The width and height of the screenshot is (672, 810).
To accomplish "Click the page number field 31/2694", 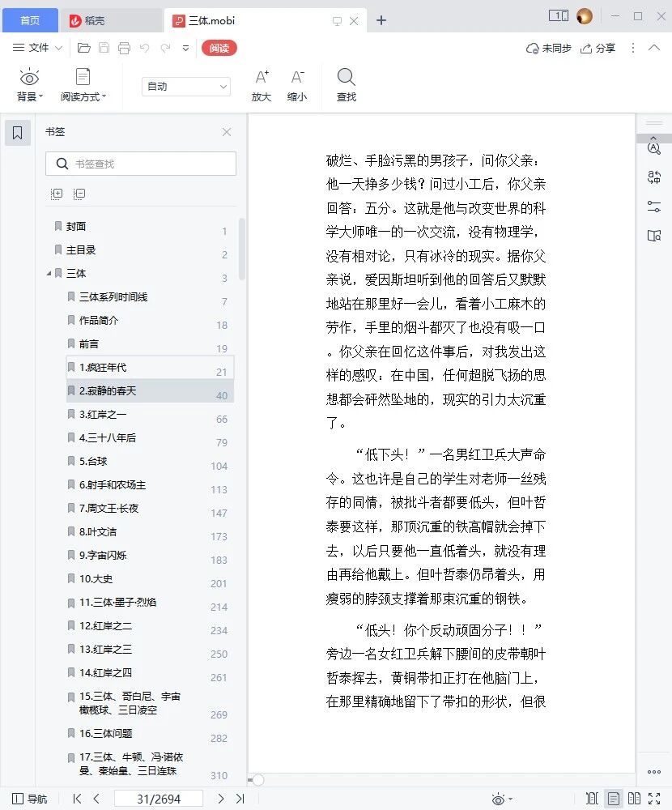I will pos(159,799).
